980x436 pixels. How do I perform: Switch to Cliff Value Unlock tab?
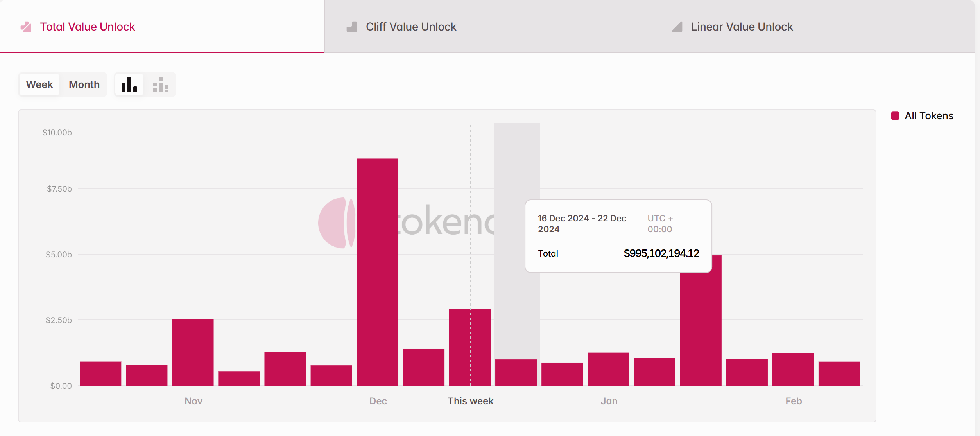click(x=487, y=26)
